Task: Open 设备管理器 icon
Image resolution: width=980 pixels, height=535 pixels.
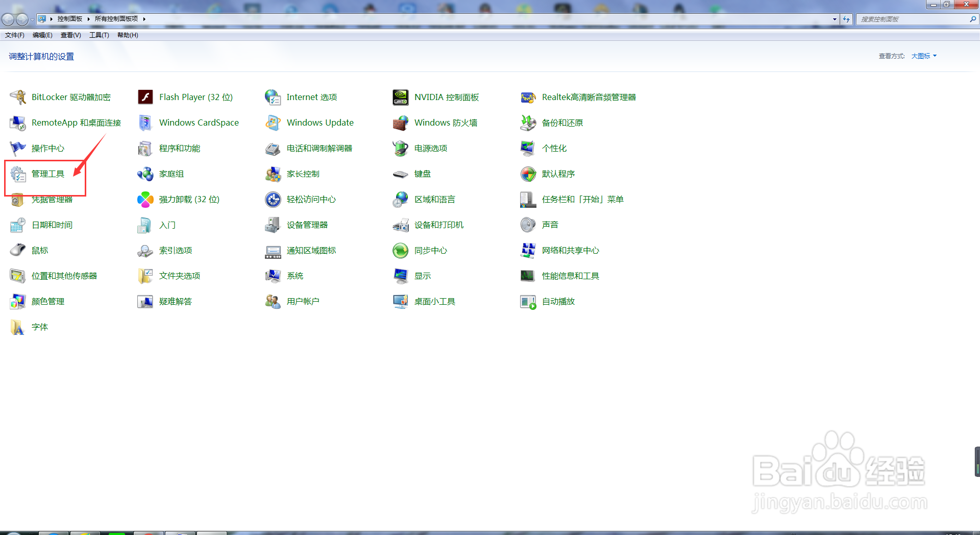Action: [x=273, y=225]
